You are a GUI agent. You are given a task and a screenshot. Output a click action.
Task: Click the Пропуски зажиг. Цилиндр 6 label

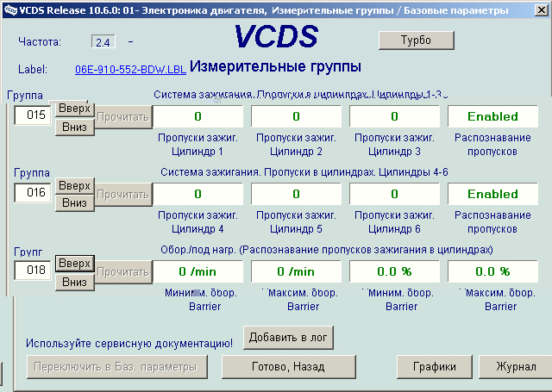pos(394,221)
